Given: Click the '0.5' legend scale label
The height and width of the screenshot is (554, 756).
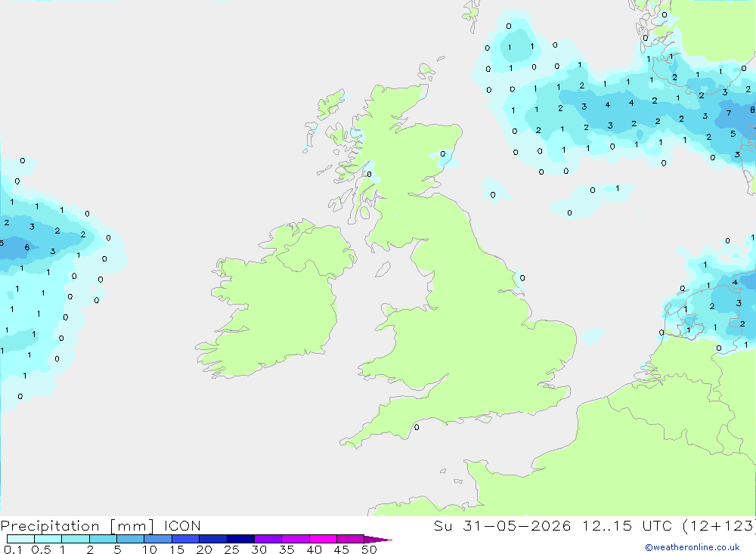Looking at the screenshot, I should 41,549.
